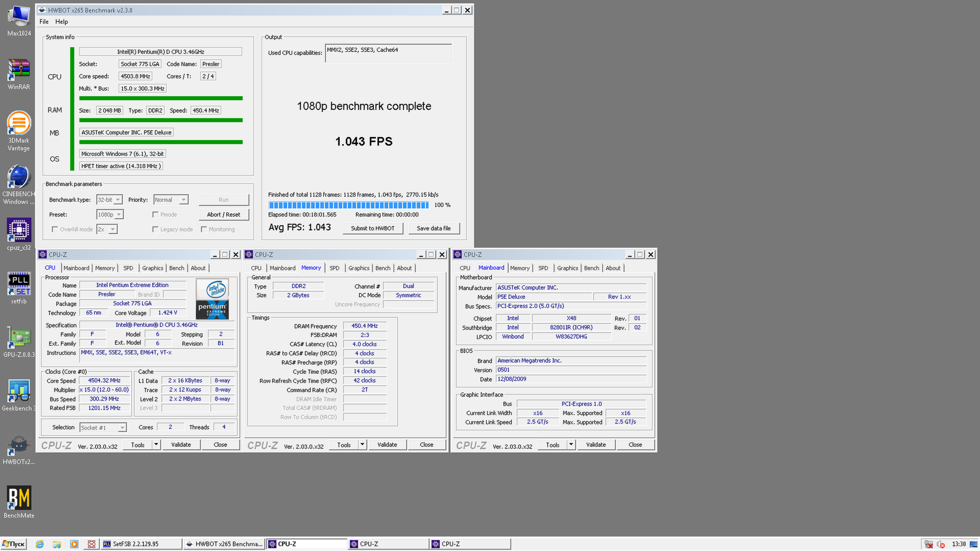Click the show desktop button in tray

974,544
